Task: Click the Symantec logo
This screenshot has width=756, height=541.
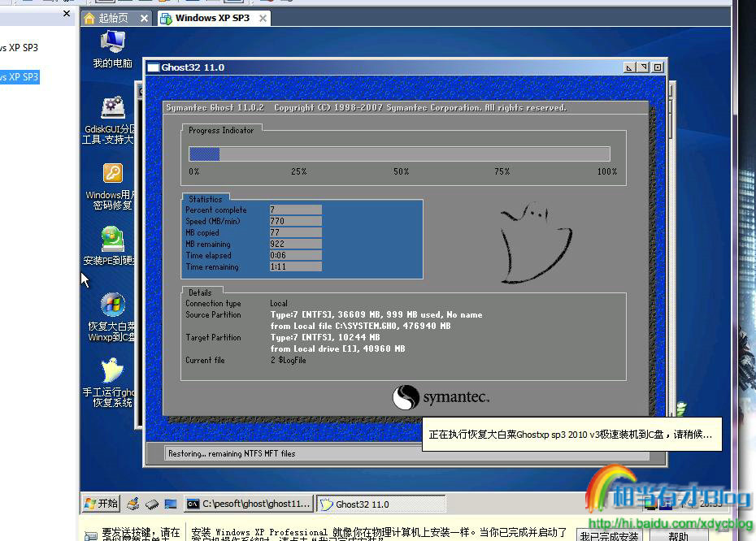Action: pyautogui.click(x=441, y=397)
